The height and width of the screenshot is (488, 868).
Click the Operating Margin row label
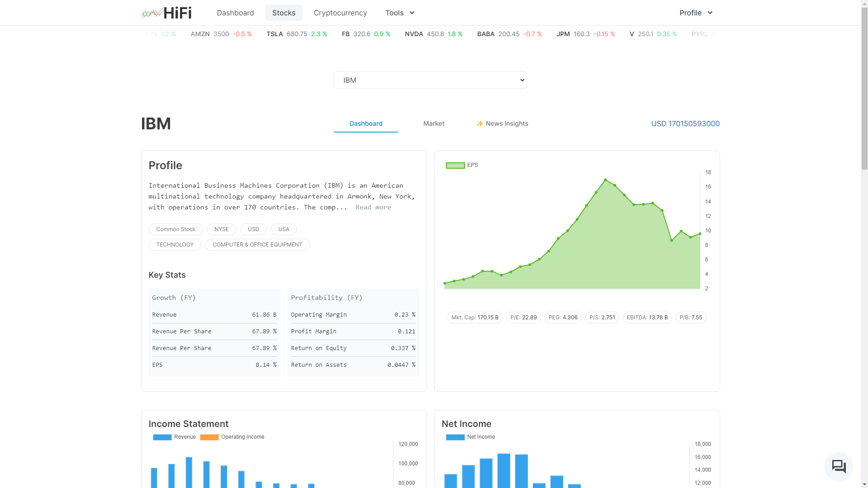[319, 315]
